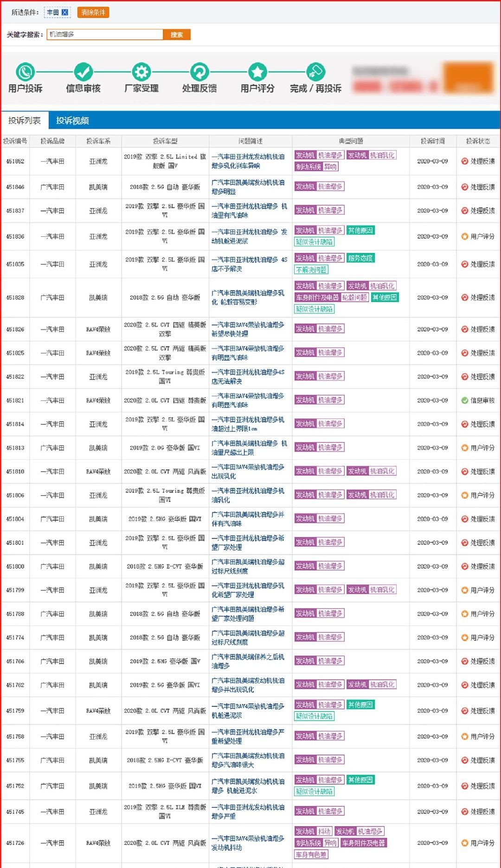Select complaint number 451800
This screenshot has height=868, width=501.
(x=15, y=566)
